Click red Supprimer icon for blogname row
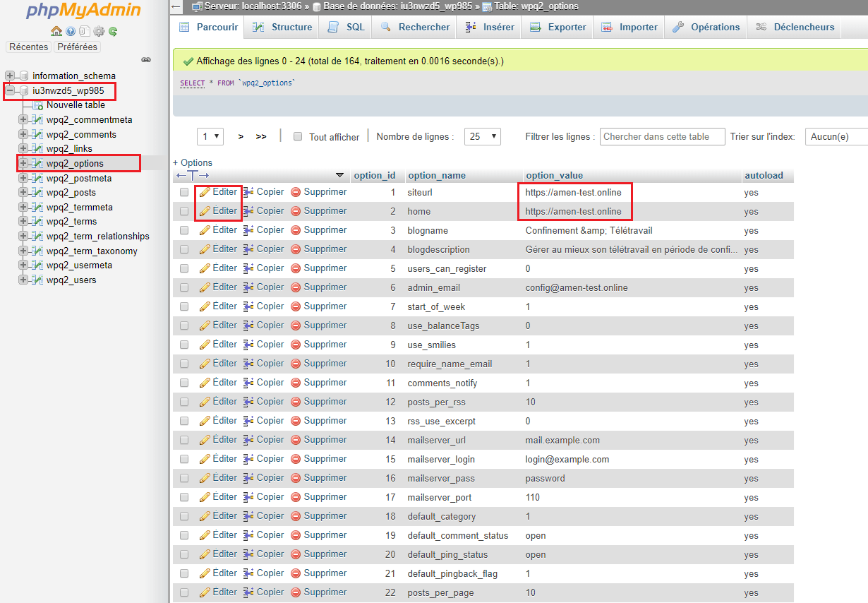This screenshot has width=868, height=603. click(x=296, y=230)
